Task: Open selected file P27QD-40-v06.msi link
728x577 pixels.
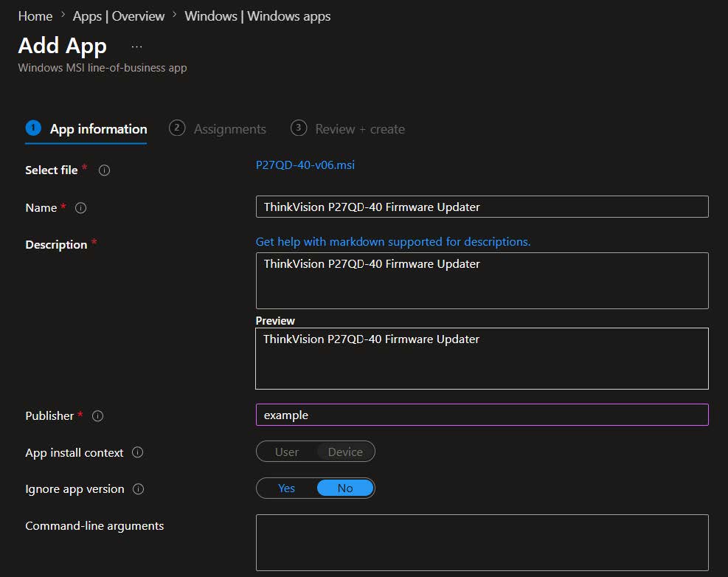Action: point(305,165)
